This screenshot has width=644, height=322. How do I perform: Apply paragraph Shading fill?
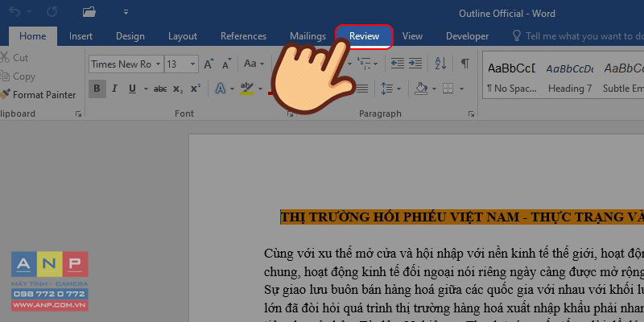coord(421,89)
